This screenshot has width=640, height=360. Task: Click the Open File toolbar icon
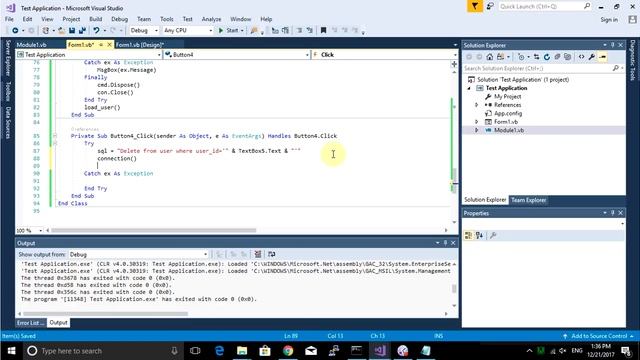(61, 31)
